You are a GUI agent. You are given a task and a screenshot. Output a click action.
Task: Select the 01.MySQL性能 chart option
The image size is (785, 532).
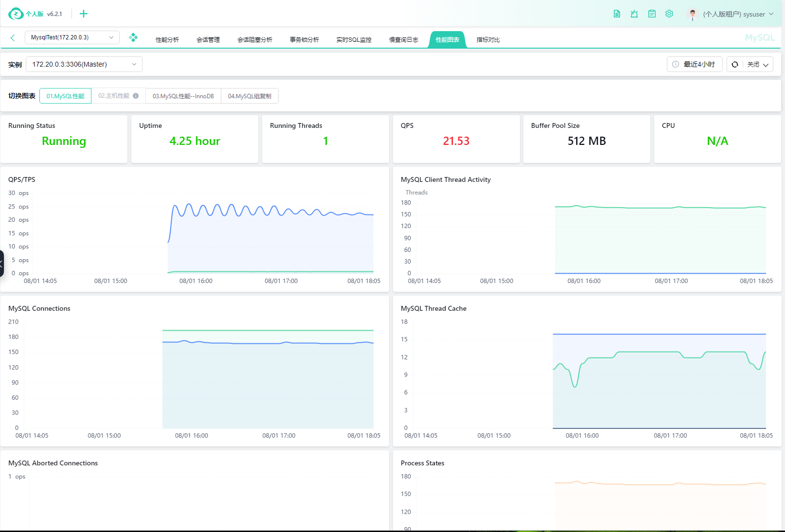66,96
